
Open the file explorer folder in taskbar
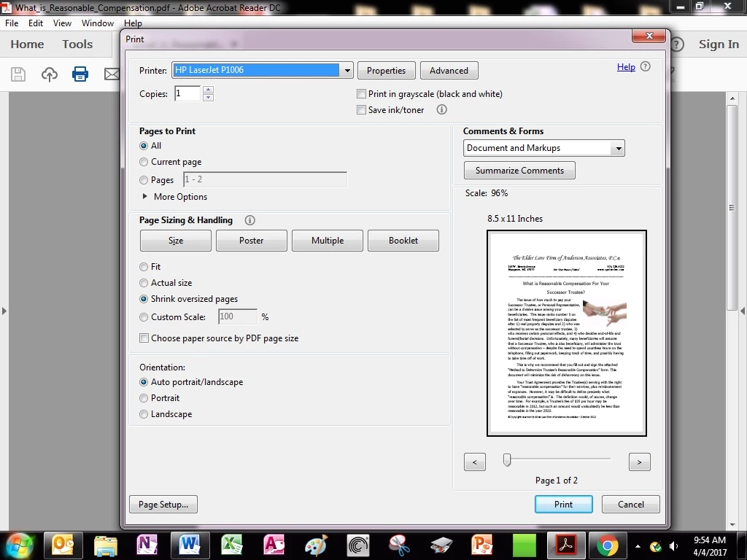click(105, 545)
